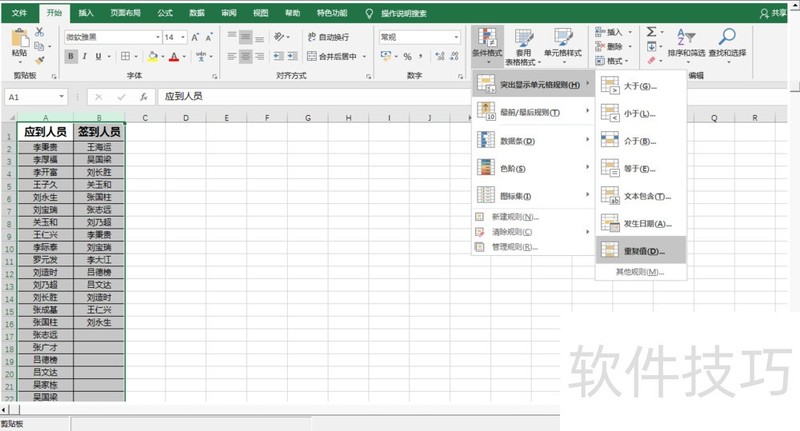Open the font size dropdown
This screenshot has width=800, height=431.
point(183,37)
